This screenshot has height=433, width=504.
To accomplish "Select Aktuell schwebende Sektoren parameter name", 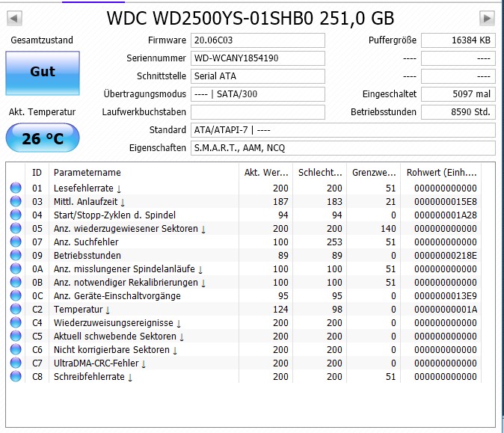I will [115, 336].
